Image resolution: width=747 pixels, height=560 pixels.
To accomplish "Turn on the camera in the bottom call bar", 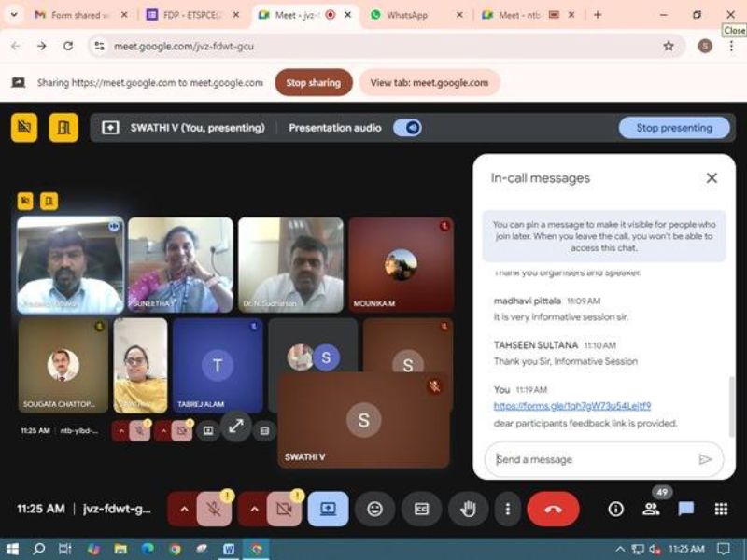I will click(x=284, y=509).
